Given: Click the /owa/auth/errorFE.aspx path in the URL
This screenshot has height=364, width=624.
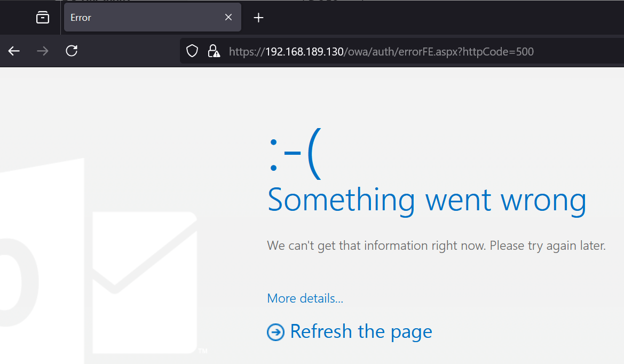Looking at the screenshot, I should [x=400, y=52].
